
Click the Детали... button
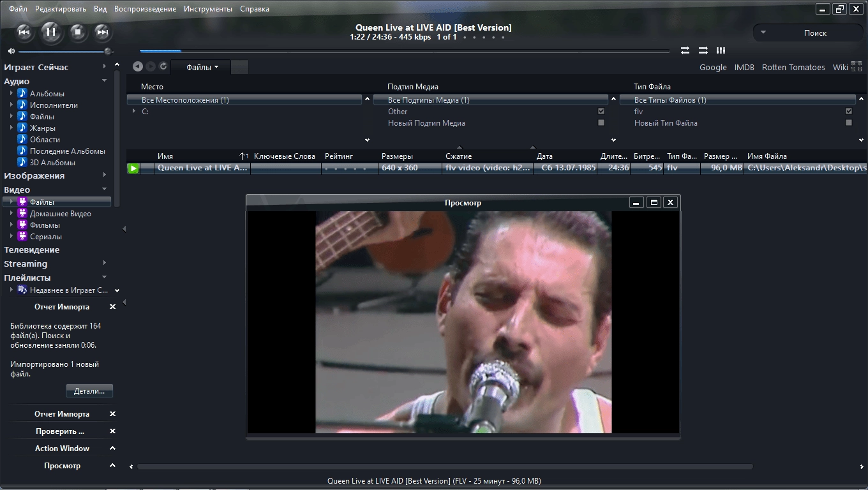pos(89,390)
